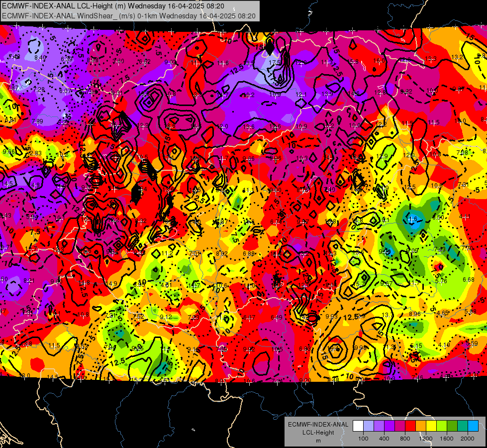
Task: Click the dark green legend swatch
Action: pos(452,426)
